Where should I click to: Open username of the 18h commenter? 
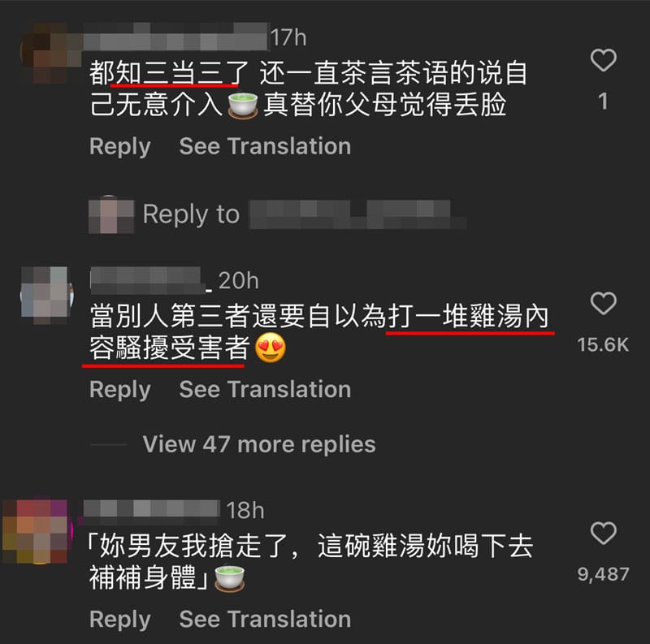click(152, 509)
